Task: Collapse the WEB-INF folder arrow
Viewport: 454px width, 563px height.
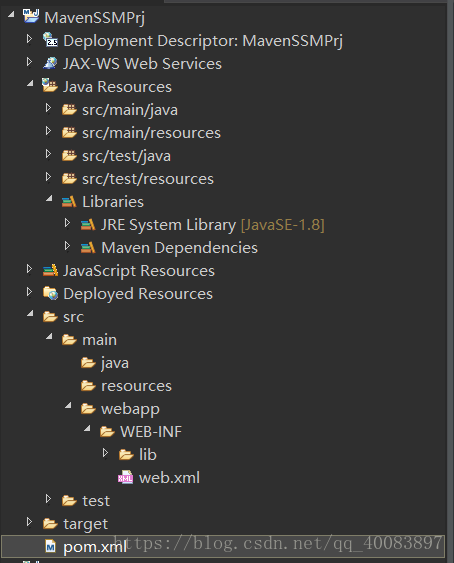Action: (x=87, y=428)
